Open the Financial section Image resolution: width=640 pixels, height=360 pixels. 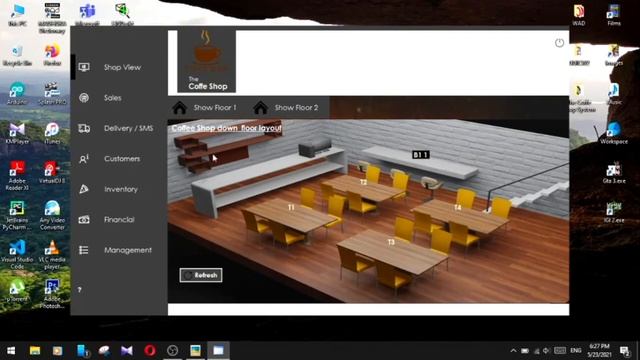tap(119, 220)
